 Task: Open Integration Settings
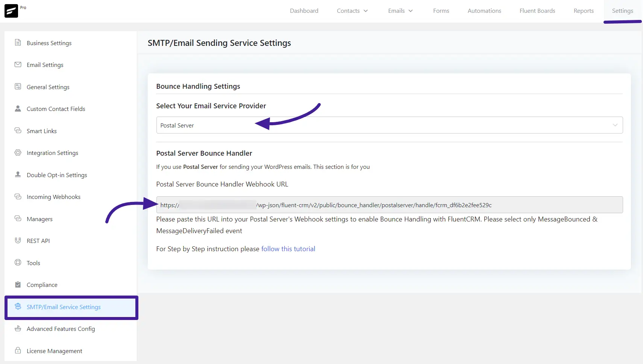[x=52, y=153]
